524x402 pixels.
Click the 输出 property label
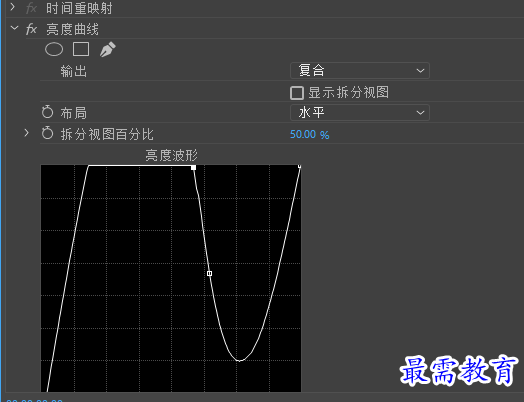(x=74, y=71)
